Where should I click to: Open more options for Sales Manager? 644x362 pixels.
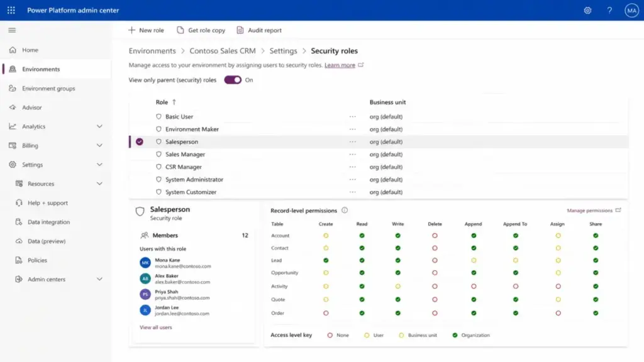click(352, 155)
